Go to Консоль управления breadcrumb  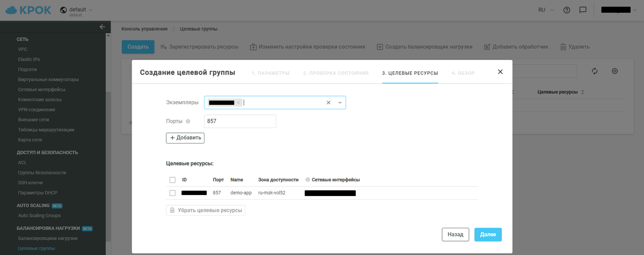pos(144,29)
